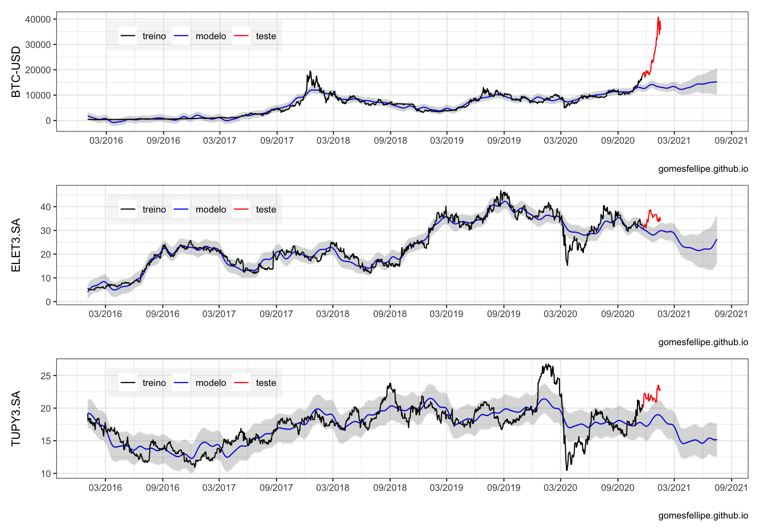760x532 pixels.
Task: Click the ELET3.SA y-axis title
Action: point(16,245)
